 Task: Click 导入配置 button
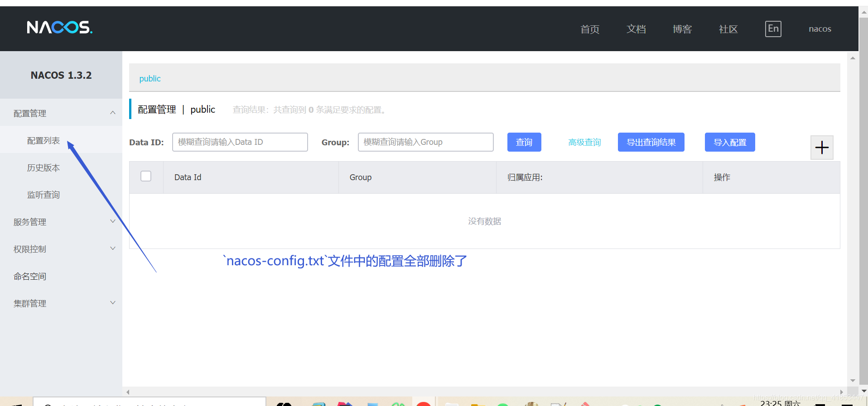click(x=730, y=142)
